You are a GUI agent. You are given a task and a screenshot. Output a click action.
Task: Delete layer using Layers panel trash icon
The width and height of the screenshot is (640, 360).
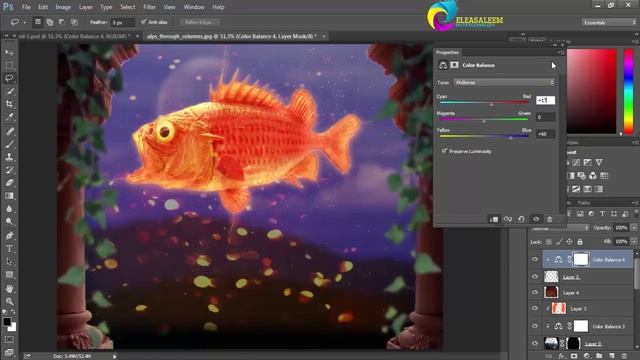[x=624, y=356]
